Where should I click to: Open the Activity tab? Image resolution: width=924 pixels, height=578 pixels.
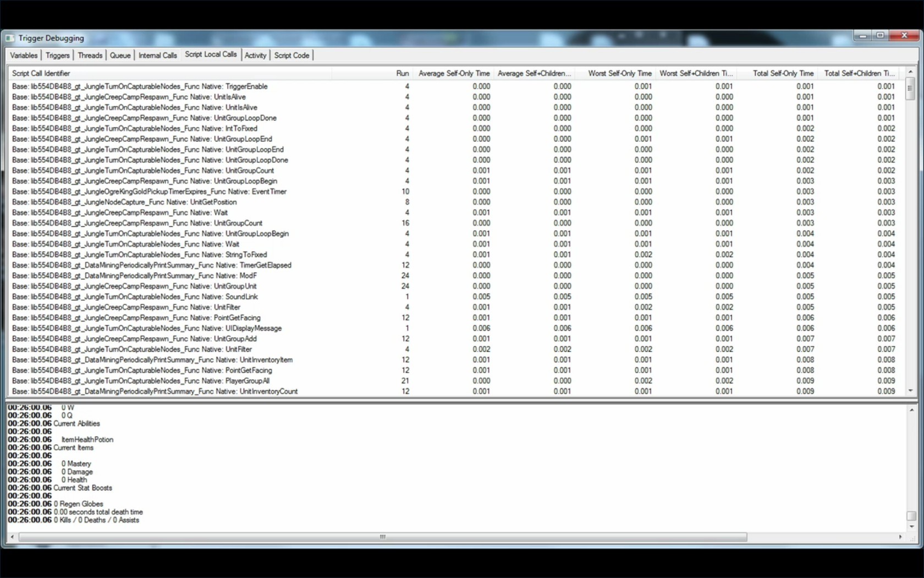(255, 56)
